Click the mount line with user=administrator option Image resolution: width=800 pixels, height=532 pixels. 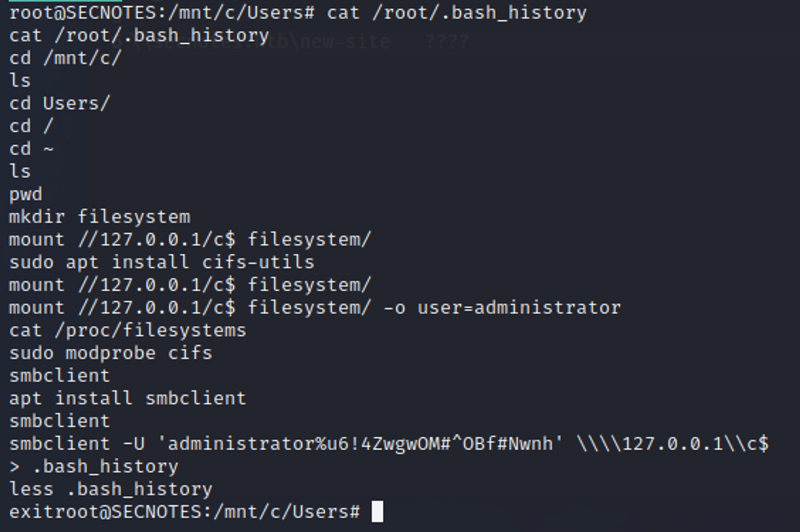pyautogui.click(x=315, y=308)
